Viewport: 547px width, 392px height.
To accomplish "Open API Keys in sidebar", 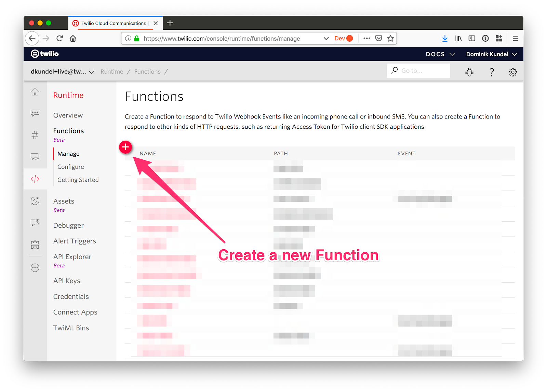I will coord(67,281).
